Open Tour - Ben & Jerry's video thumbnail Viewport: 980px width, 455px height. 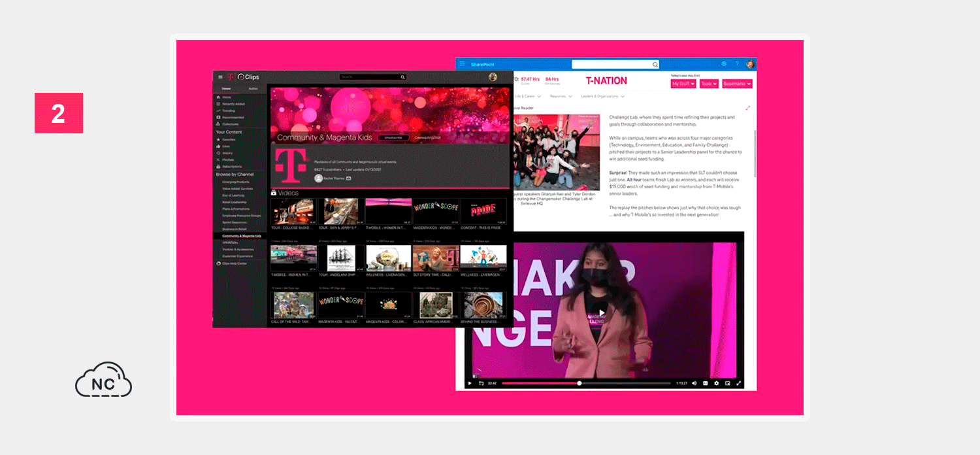pyautogui.click(x=341, y=212)
